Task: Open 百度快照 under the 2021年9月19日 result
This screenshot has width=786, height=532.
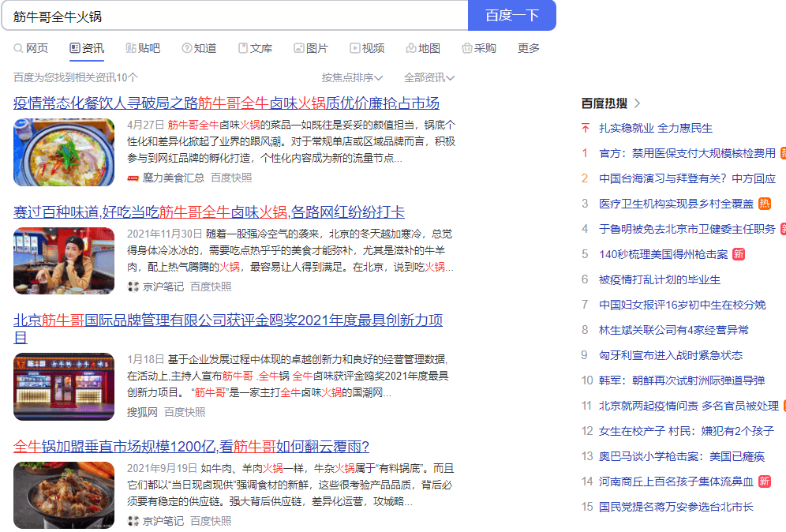Action: [211, 522]
